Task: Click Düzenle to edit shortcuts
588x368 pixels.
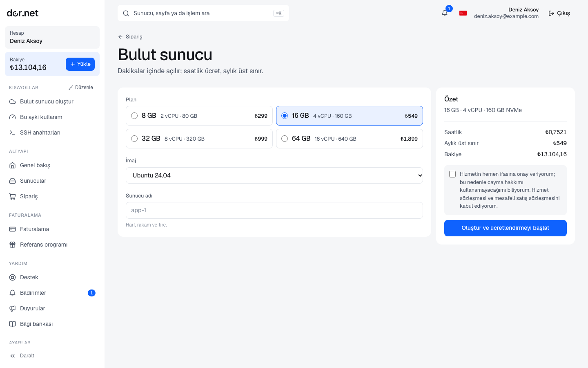Action: click(81, 88)
